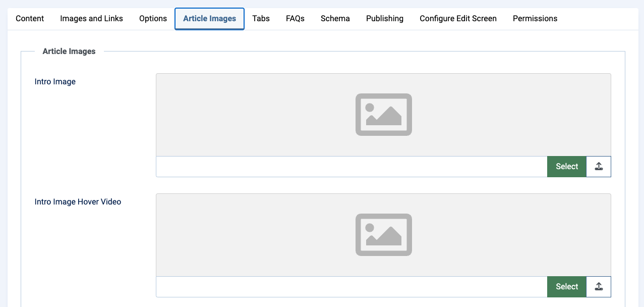Select the Article Images tab

click(209, 19)
